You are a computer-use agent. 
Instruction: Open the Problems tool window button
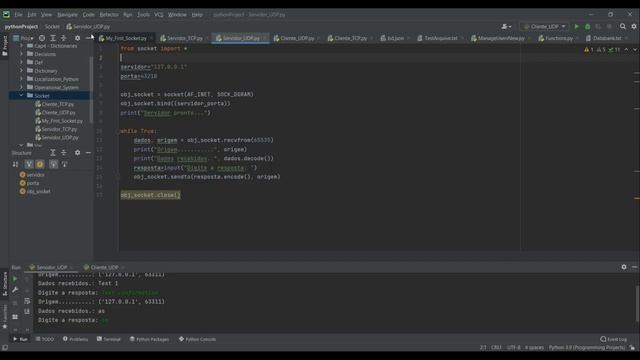76,339
